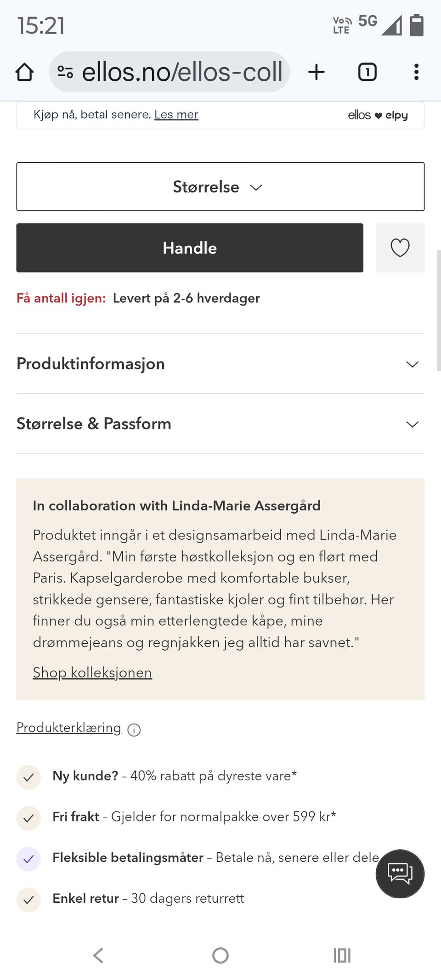Screen dimensions: 441x980
Task: Open the Shop kolleksjonen link
Action: [x=92, y=673]
